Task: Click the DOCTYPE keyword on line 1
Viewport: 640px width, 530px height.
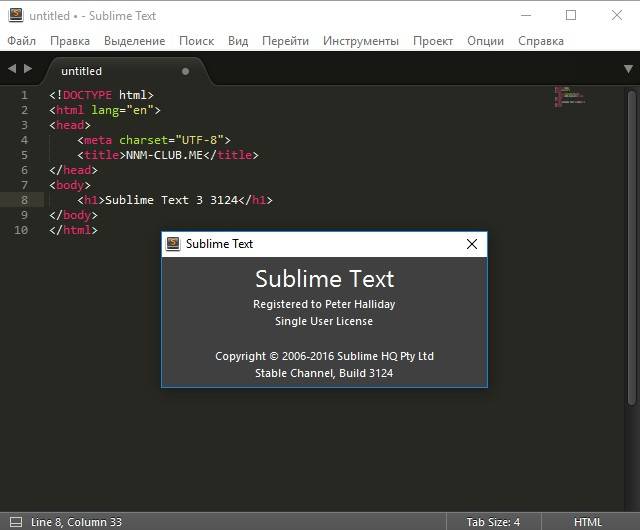Action: click(87, 95)
